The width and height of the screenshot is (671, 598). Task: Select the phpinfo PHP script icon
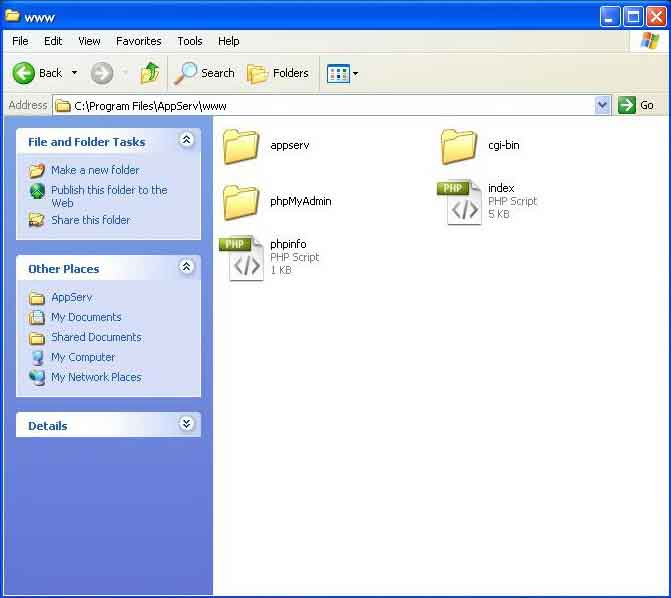241,258
